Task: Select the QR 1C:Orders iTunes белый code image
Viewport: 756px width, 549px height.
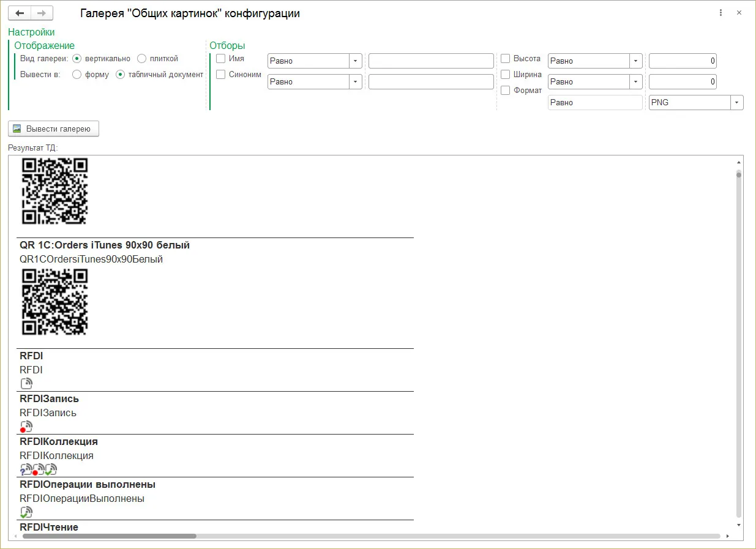Action: tap(55, 302)
